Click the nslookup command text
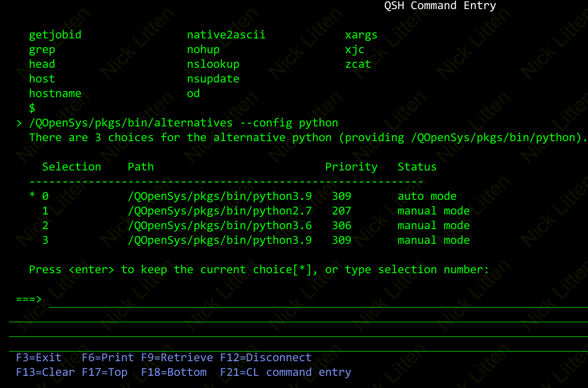The image size is (588, 388). tap(213, 64)
